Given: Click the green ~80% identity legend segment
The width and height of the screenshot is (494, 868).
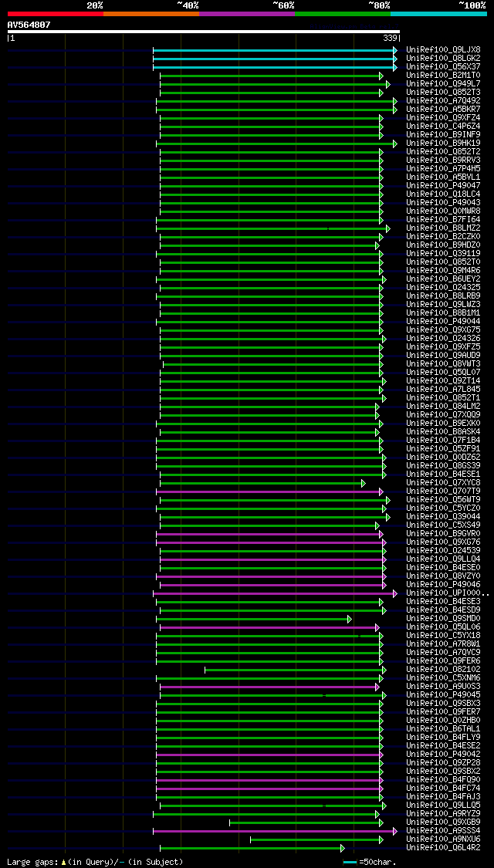Looking at the screenshot, I should click(343, 13).
